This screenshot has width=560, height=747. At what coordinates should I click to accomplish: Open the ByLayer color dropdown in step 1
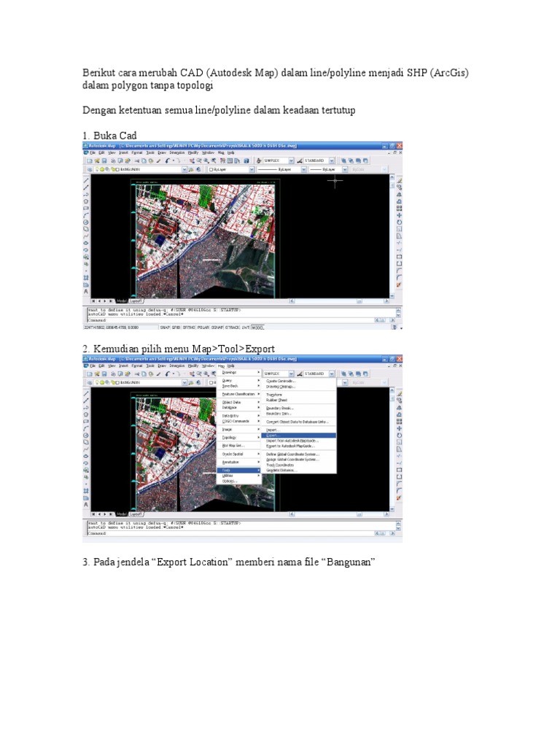(252, 169)
